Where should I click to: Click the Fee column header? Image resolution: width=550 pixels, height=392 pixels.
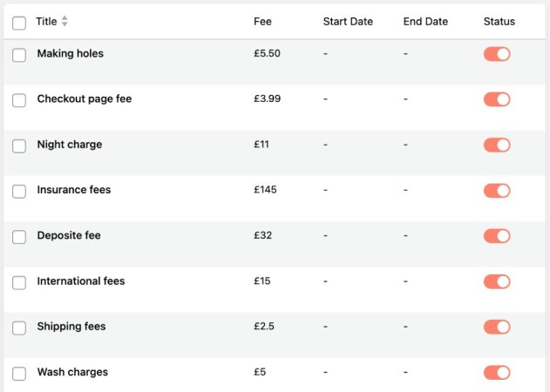click(262, 22)
